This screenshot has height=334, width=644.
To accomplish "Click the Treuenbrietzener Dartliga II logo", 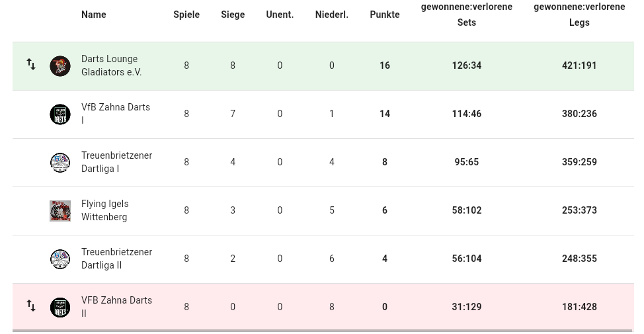I will (60, 259).
